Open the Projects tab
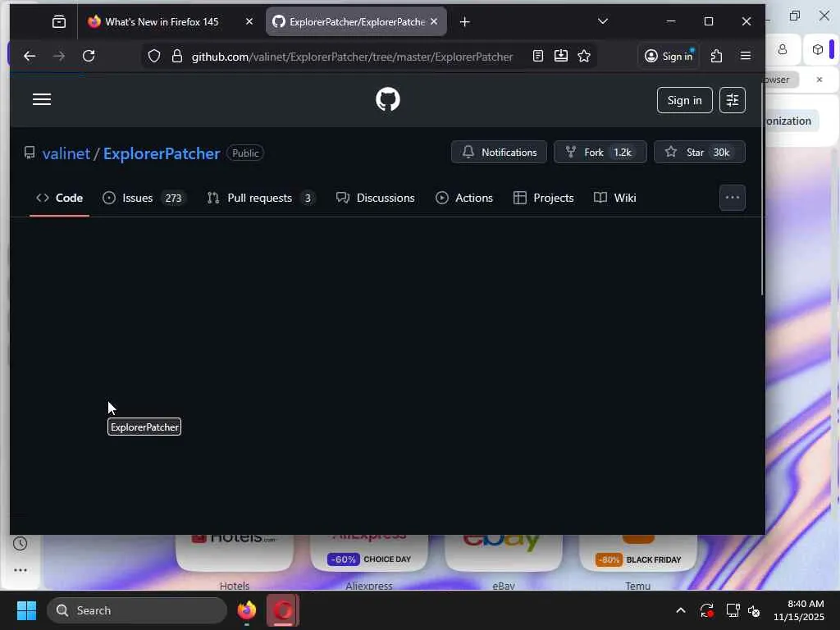The height and width of the screenshot is (630, 840). tap(544, 199)
